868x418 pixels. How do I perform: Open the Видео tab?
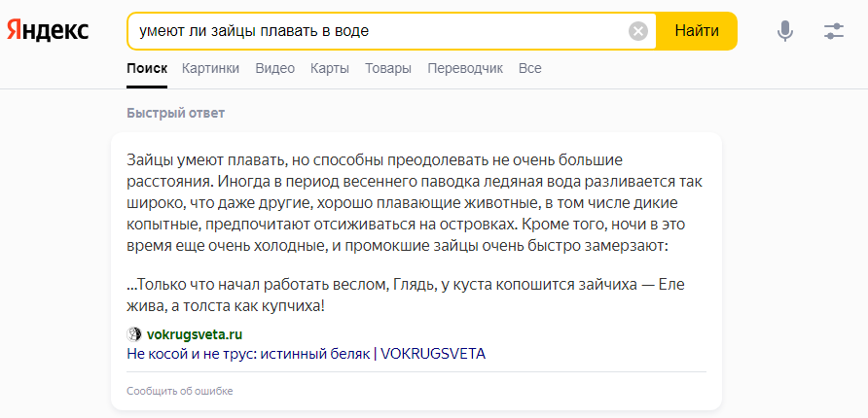[x=275, y=69]
